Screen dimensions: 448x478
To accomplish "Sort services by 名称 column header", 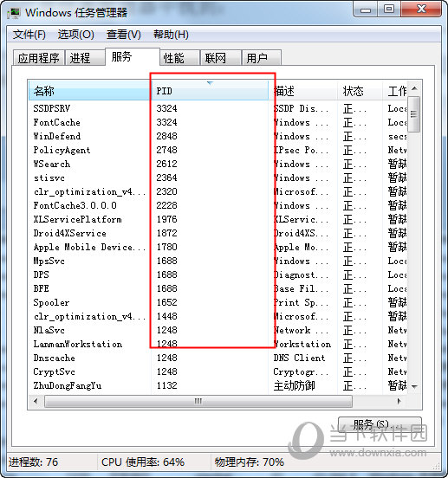I will 90,91.
